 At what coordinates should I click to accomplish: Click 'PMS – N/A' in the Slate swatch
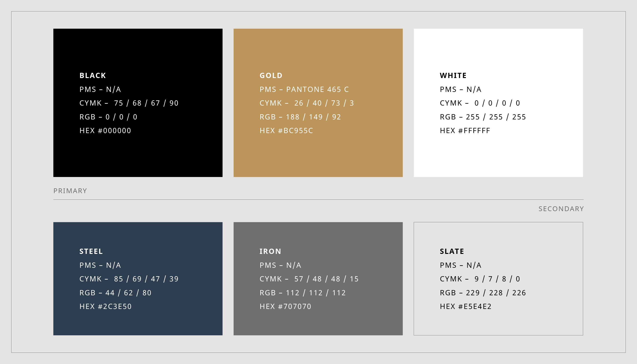click(460, 265)
